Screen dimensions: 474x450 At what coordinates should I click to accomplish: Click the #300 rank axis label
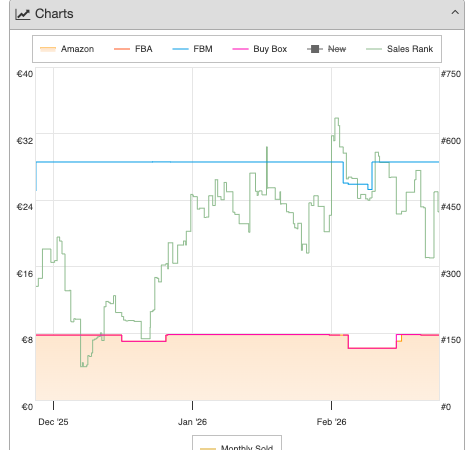451,274
